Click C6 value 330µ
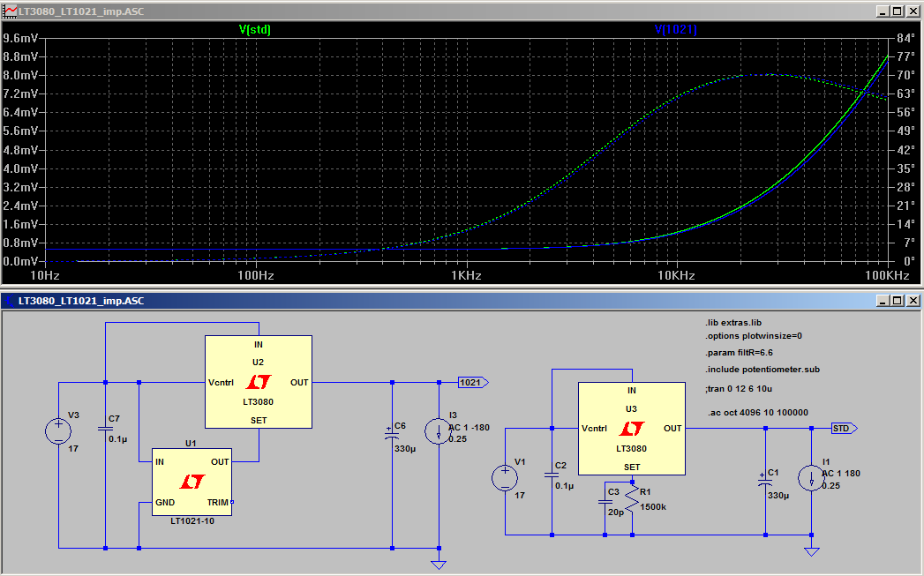This screenshot has height=576, width=924. pos(405,448)
